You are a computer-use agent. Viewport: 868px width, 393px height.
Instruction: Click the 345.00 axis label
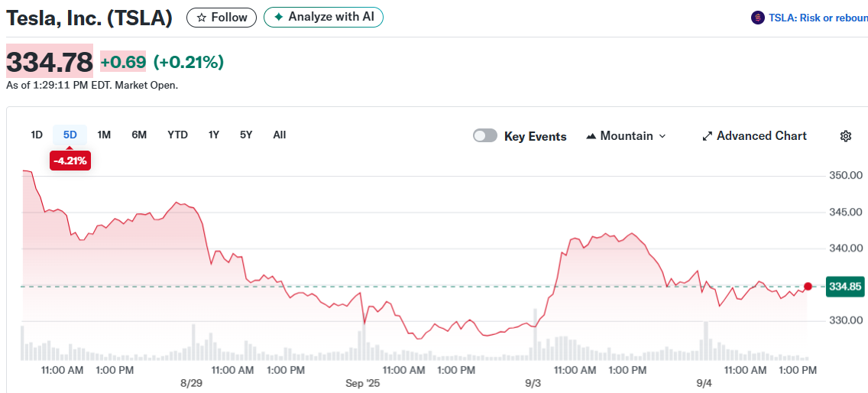[x=846, y=213]
